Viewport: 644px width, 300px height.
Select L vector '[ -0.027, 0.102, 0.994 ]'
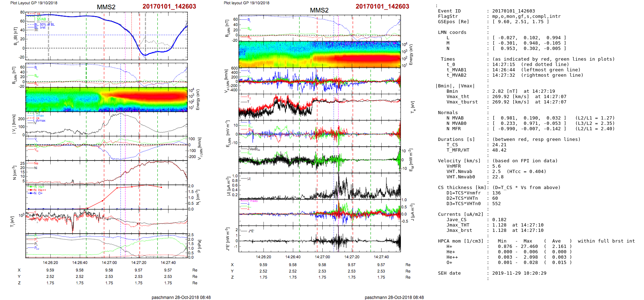click(529, 38)
